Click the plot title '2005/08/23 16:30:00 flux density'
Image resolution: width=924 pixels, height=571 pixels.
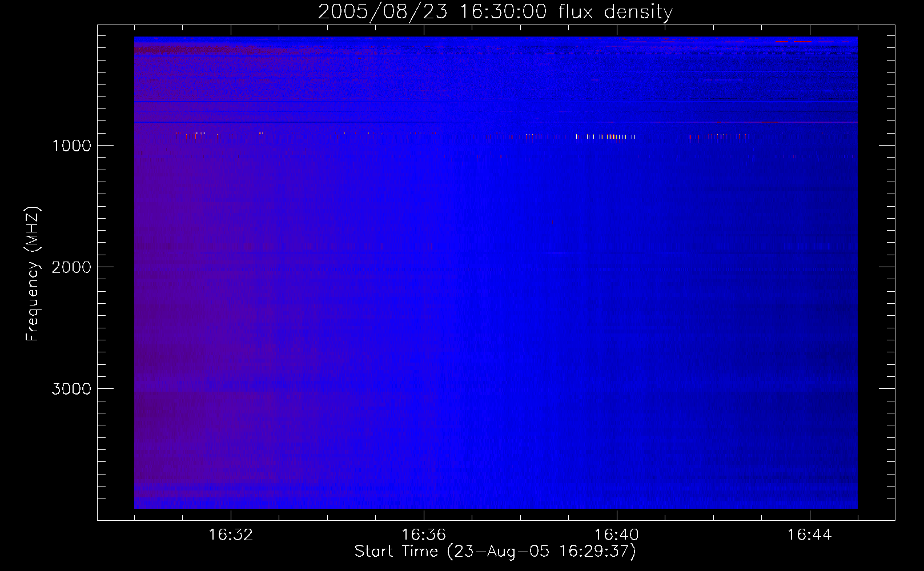click(x=495, y=12)
